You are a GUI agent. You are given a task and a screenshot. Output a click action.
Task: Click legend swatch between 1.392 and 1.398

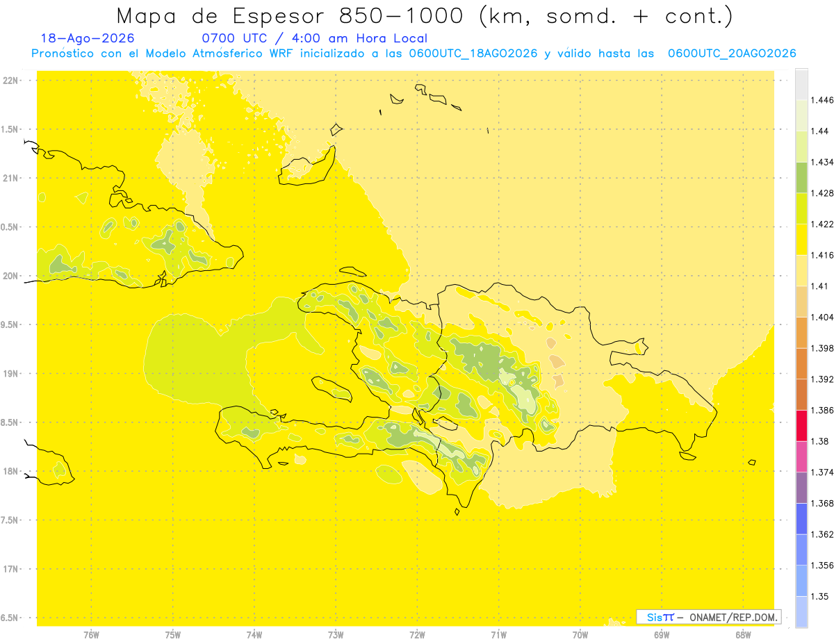pyautogui.click(x=802, y=363)
